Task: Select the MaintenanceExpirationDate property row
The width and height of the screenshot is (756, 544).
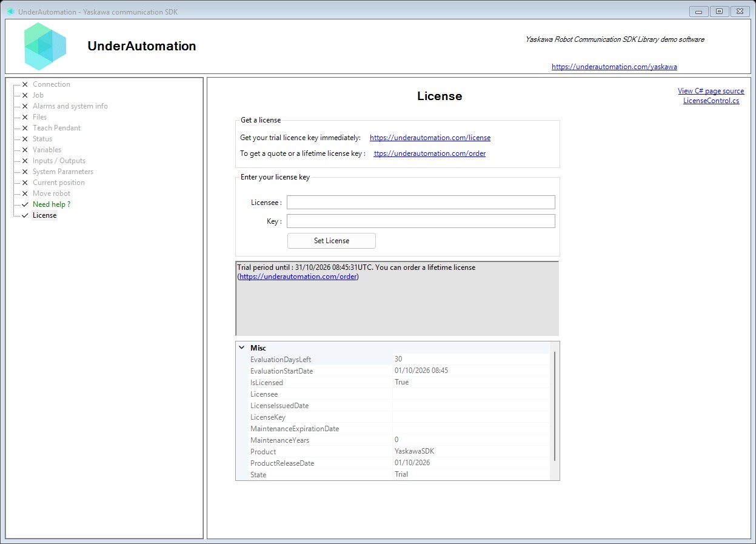Action: (393, 429)
